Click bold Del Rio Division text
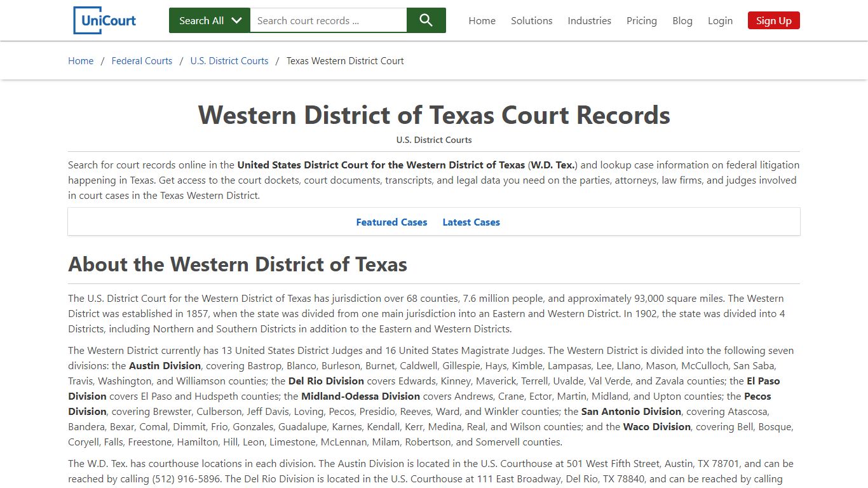 (326, 381)
